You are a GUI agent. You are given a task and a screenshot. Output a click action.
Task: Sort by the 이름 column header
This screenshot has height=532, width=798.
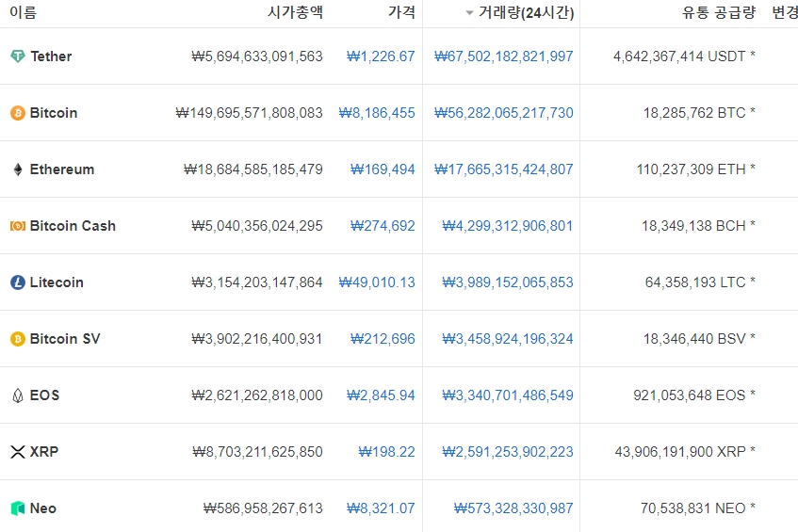(x=24, y=12)
